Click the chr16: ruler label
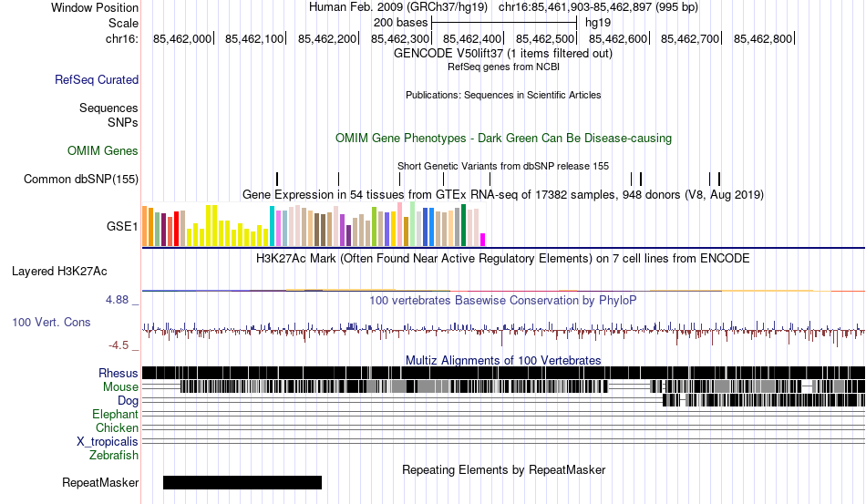866x504 pixels. pyautogui.click(x=122, y=38)
